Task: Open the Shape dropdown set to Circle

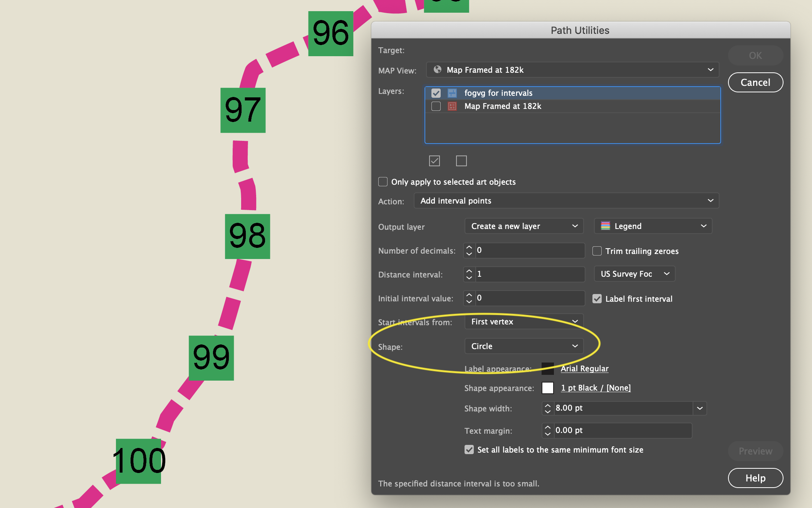Action: [524, 346]
